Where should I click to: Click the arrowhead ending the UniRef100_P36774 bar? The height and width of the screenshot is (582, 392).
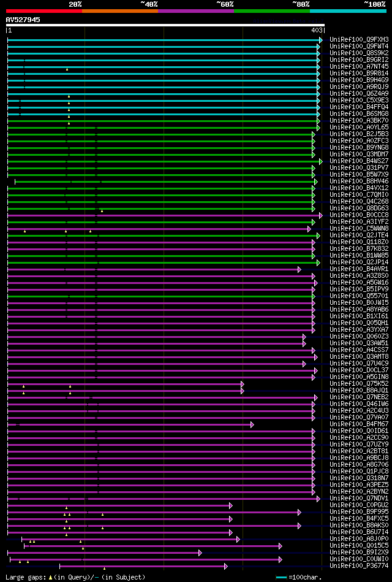pyautogui.click(x=226, y=566)
